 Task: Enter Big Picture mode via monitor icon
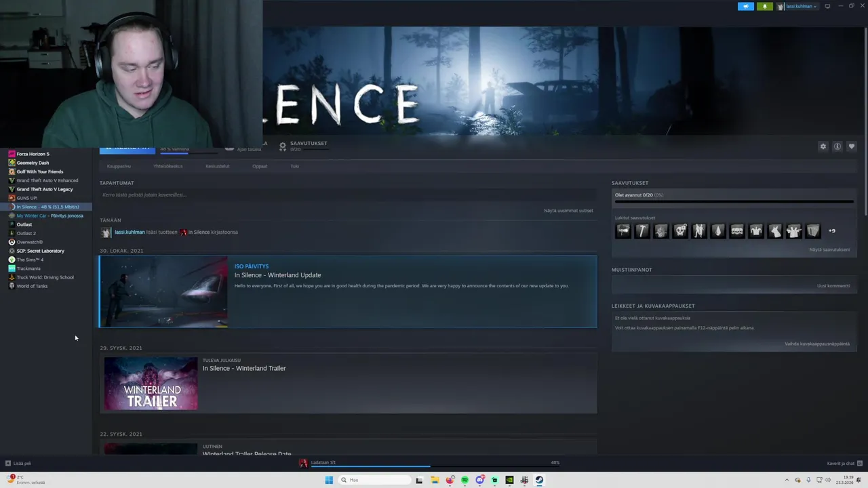pos(827,6)
